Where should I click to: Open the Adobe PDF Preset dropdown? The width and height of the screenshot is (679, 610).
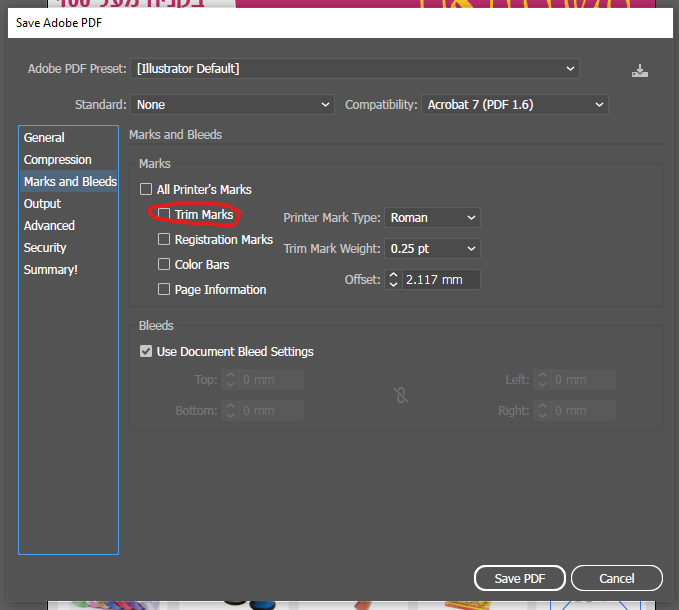tap(355, 68)
